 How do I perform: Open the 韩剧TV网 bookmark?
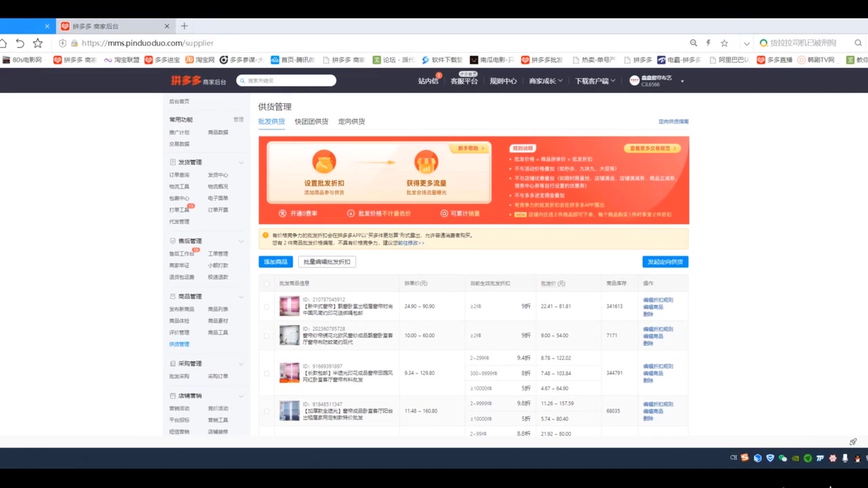click(816, 60)
